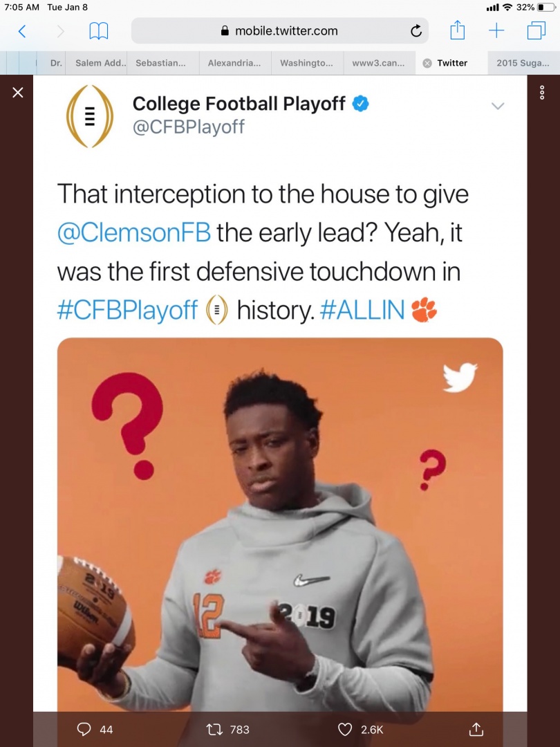Open the Safari bookmarks book icon
The image size is (560, 747).
pos(99,31)
